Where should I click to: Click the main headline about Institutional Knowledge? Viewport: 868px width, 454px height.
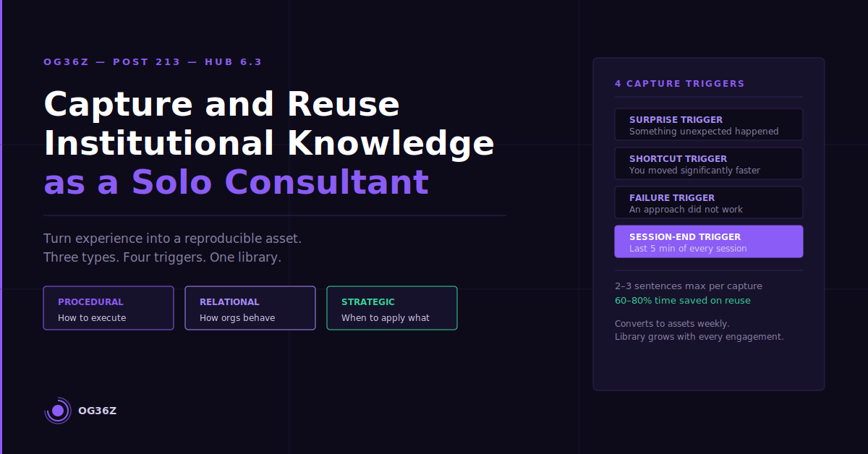[x=268, y=143]
